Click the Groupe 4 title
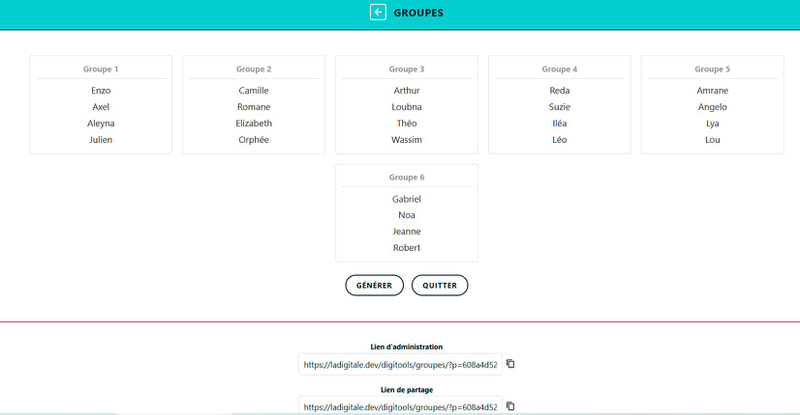This screenshot has width=800, height=415. click(559, 69)
